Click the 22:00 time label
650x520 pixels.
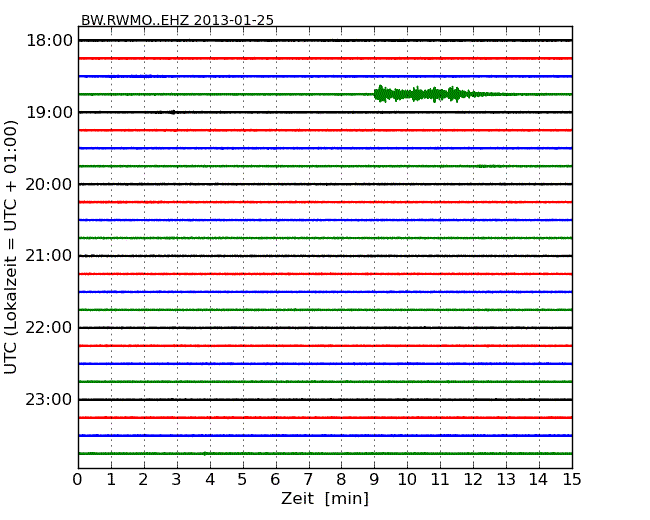tap(49, 328)
